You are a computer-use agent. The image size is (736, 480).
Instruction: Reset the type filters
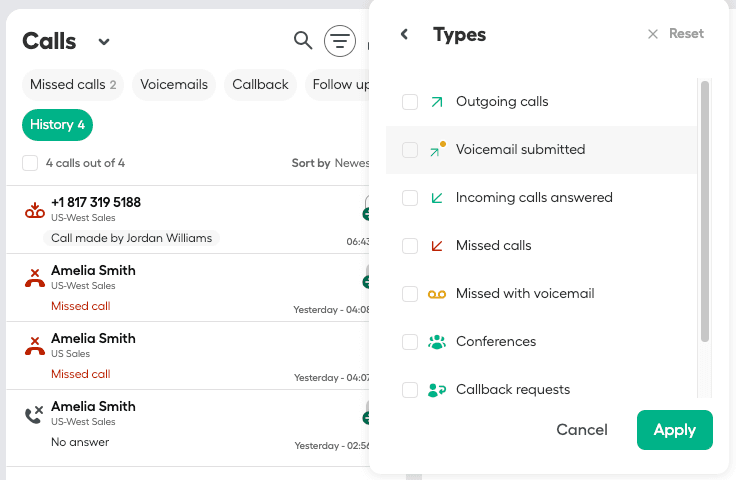(x=676, y=34)
